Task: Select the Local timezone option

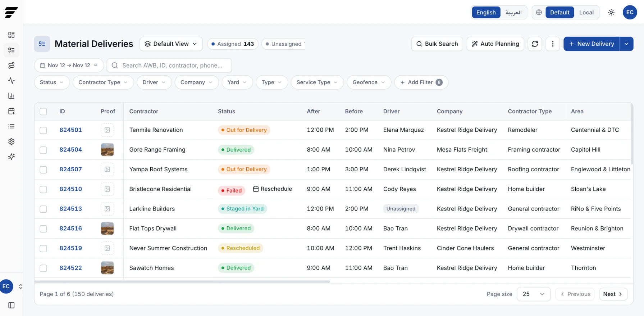Action: click(586, 12)
